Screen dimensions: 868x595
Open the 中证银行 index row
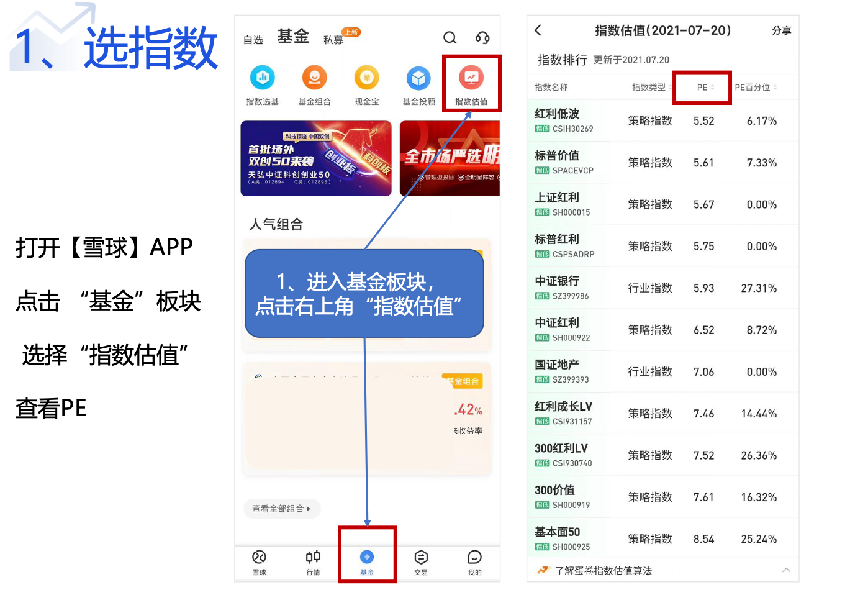point(663,288)
